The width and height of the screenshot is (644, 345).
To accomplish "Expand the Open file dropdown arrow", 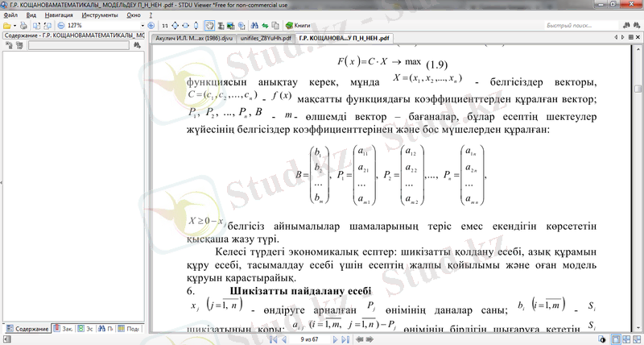I will pyautogui.click(x=14, y=25).
